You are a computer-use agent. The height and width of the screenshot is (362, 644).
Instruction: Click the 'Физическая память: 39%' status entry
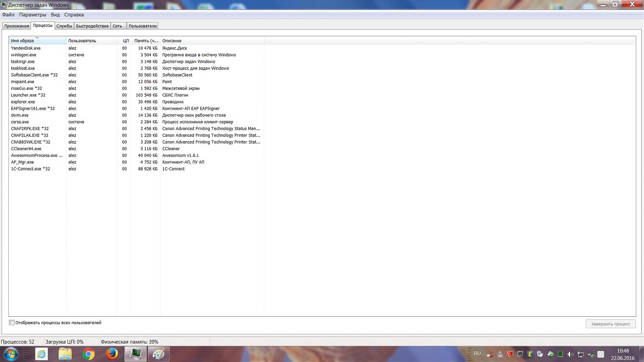[x=130, y=342]
